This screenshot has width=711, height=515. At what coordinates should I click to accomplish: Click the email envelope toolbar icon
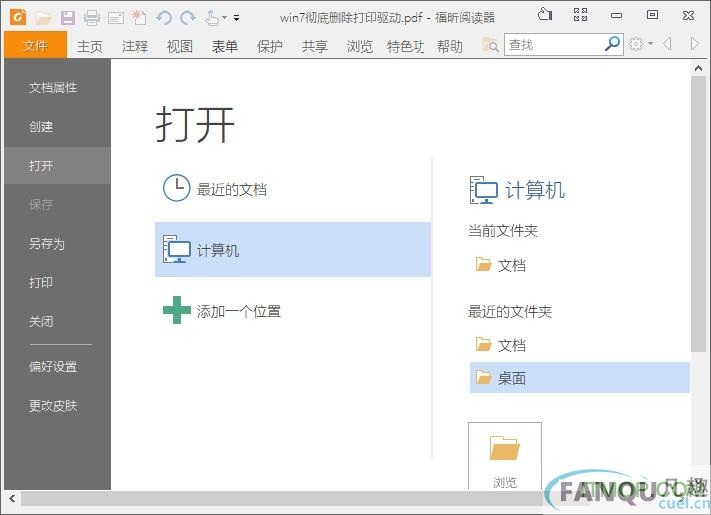[x=116, y=18]
